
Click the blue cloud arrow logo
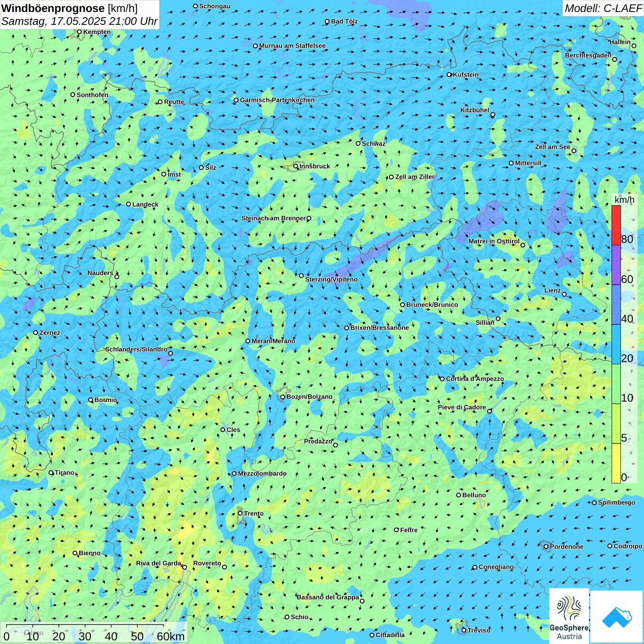[x=617, y=617]
